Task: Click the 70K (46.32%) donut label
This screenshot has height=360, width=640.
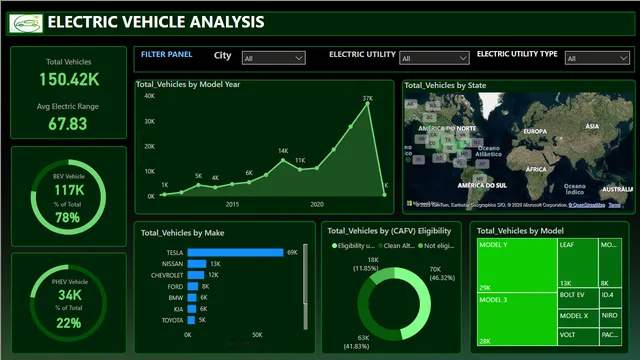Action: tap(442, 273)
